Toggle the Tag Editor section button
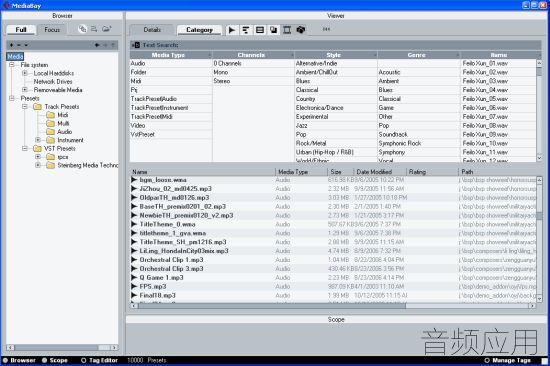Viewport: 550px width, 366px height. (x=99, y=360)
